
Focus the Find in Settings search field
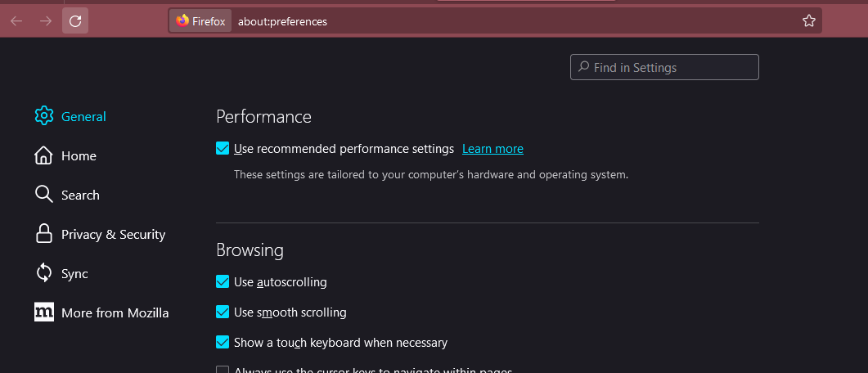(x=671, y=67)
